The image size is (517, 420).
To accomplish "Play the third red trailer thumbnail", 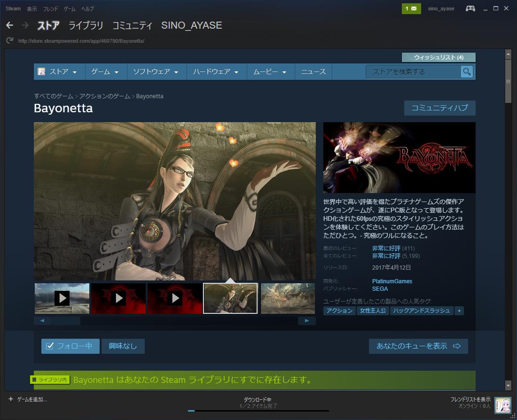I will point(175,298).
